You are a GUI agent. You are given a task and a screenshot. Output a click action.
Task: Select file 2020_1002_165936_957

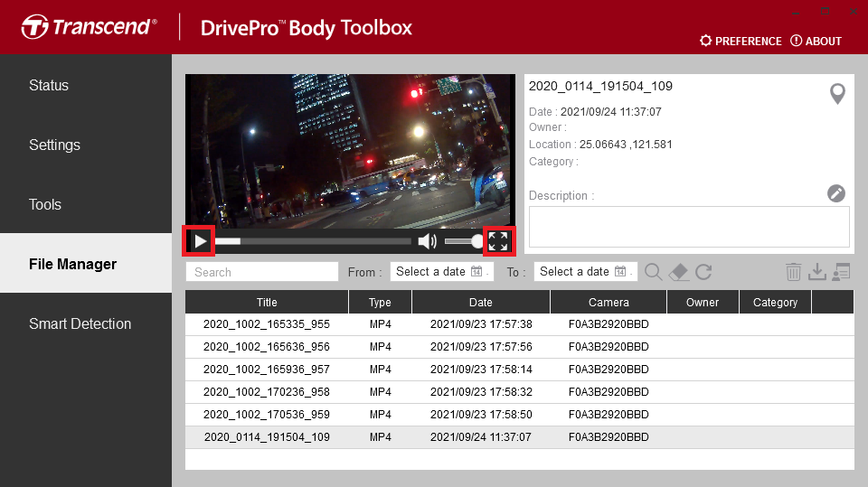coord(519,370)
